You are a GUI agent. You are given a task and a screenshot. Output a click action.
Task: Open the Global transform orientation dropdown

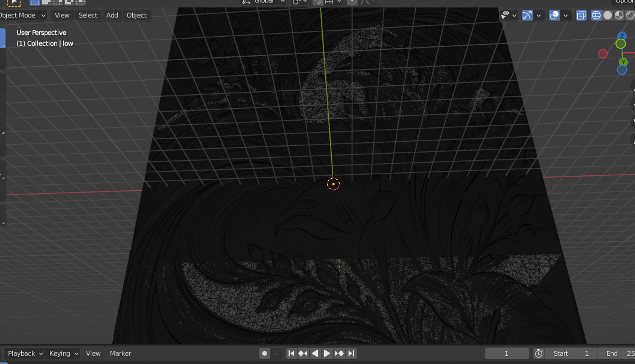coord(263,2)
